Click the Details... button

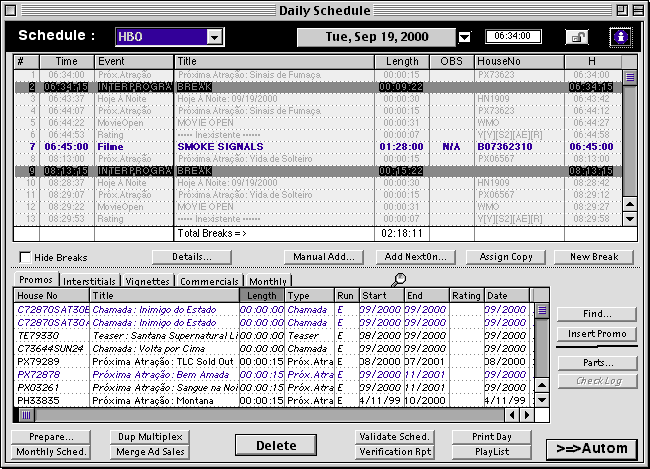point(192,257)
